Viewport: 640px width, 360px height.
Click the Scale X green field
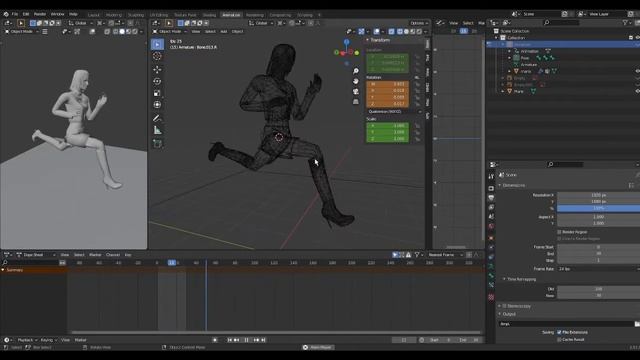pos(387,126)
